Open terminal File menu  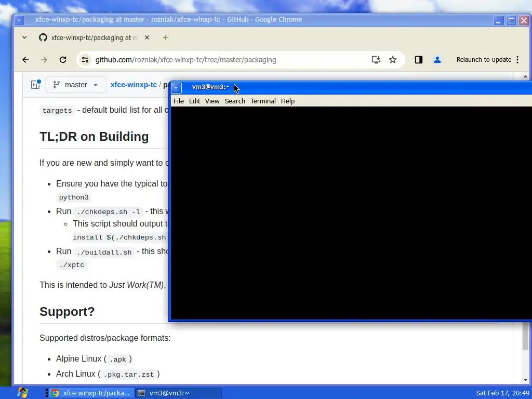[179, 101]
